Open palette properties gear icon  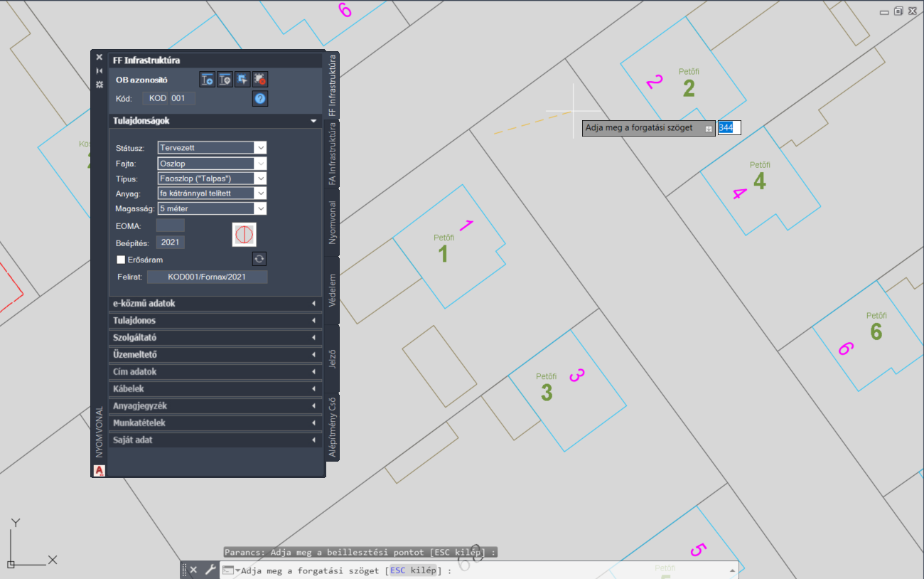(x=100, y=84)
